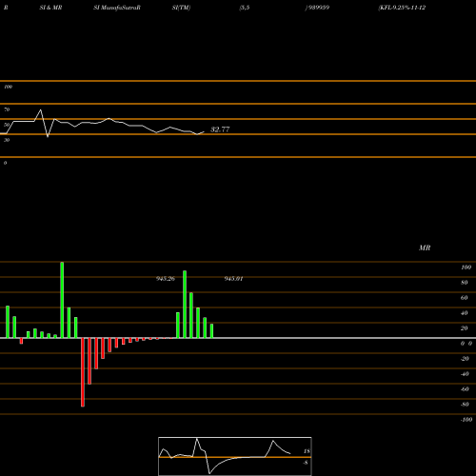Click the RSI line peak near 70
The image size is (476, 476).
coord(40,110)
